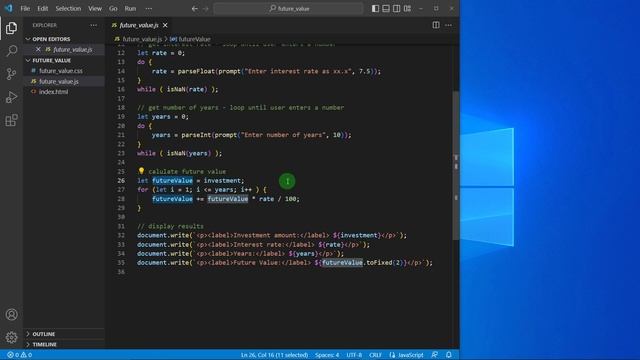640x360 pixels.
Task: Click 'investment' on line 26
Action: coord(222,180)
